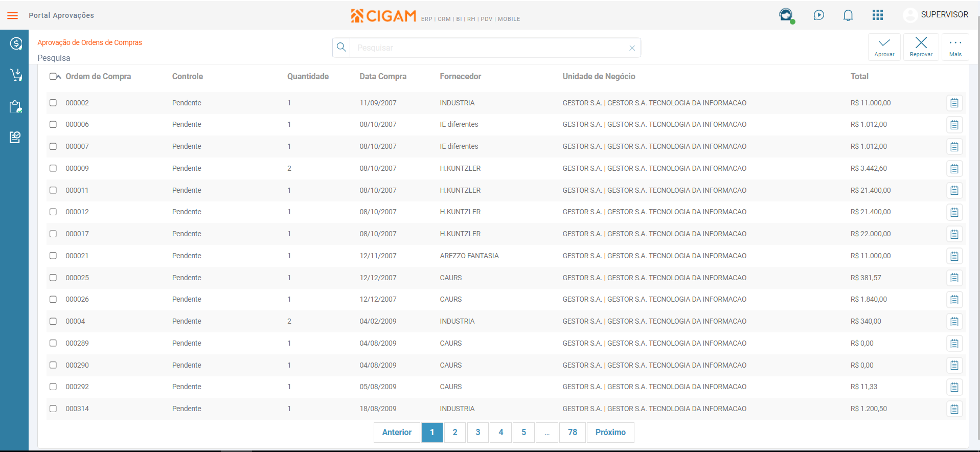Open the notifications bell
The width and height of the screenshot is (980, 452).
(848, 15)
